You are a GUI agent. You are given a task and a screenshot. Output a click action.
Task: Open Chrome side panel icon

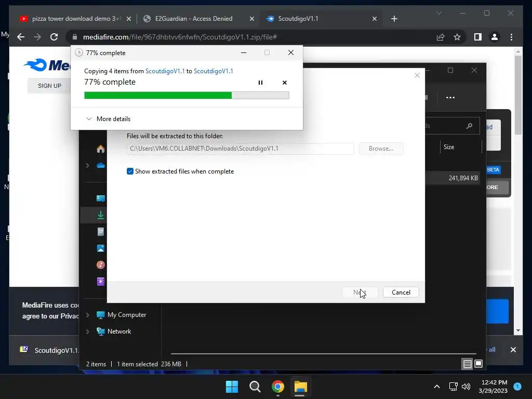478,37
